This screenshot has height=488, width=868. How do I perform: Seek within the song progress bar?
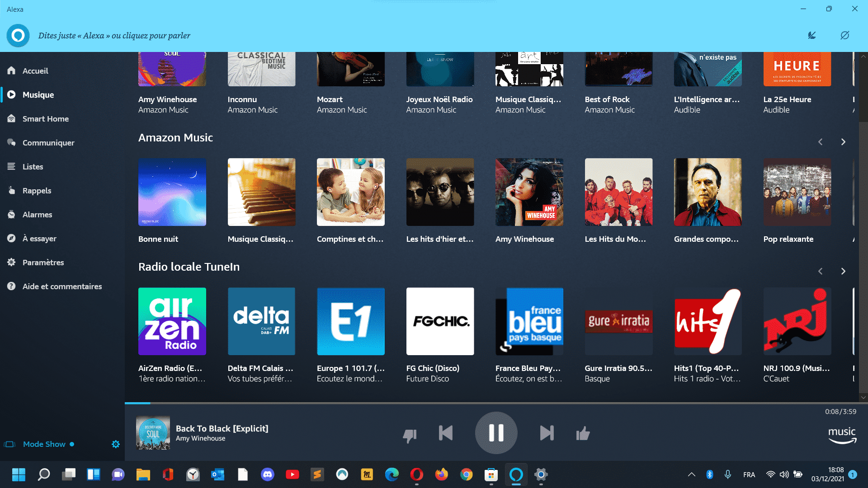coord(496,403)
